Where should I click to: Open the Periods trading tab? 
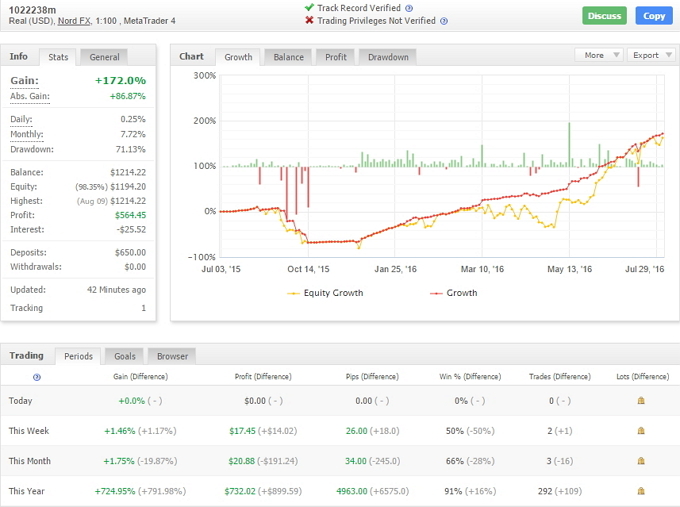[78, 356]
